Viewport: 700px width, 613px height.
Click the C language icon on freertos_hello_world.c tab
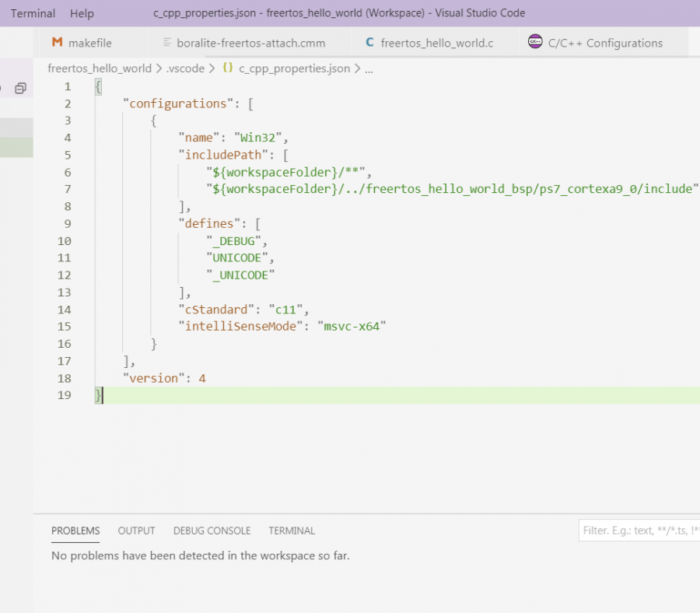[x=369, y=43]
